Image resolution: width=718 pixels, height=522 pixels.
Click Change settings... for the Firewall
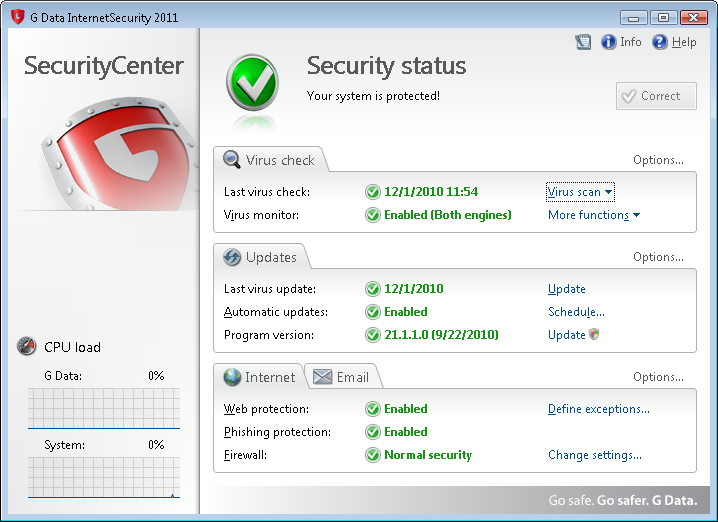(594, 455)
